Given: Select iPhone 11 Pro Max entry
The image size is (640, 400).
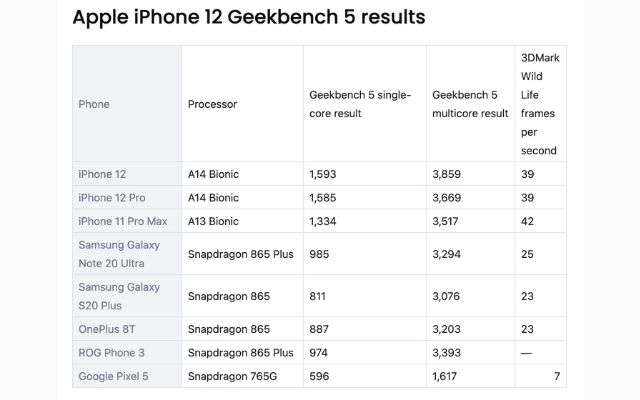Looking at the screenshot, I should pyautogui.click(x=123, y=221).
